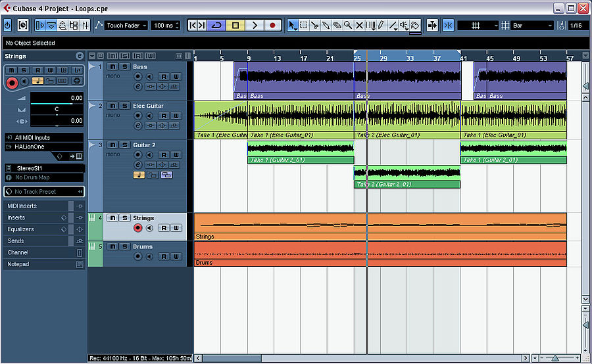The width and height of the screenshot is (592, 364).
Task: Open the Mixer from the toolbar
Action: 86,25
